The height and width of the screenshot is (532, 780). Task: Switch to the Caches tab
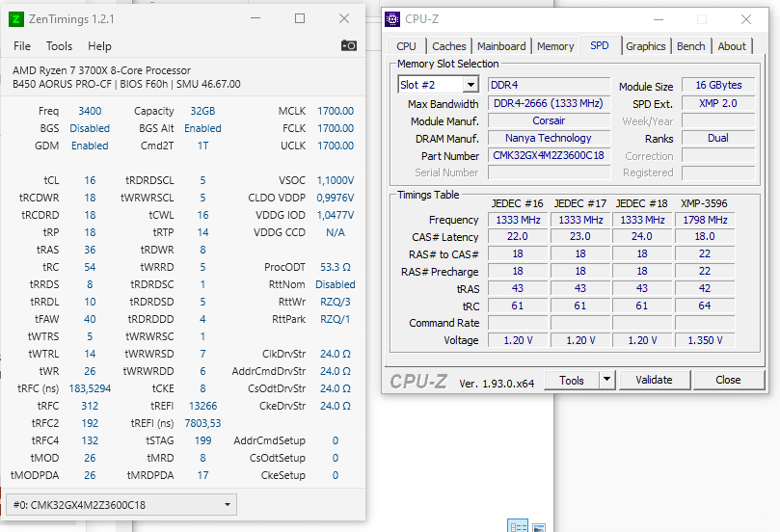tap(448, 46)
